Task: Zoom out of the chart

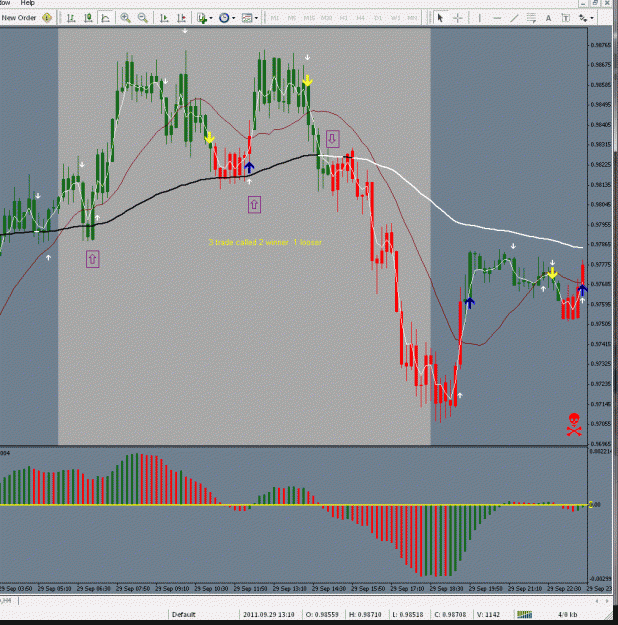Action: pyautogui.click(x=143, y=18)
